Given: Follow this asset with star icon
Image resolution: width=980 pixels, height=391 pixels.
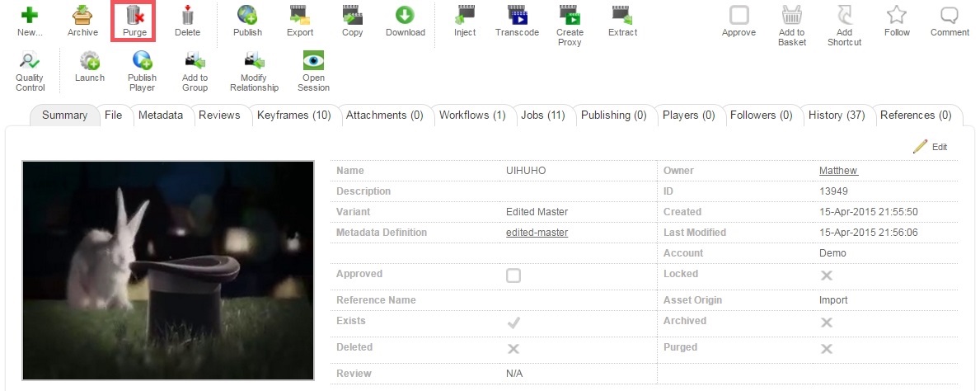Looking at the screenshot, I should (x=897, y=16).
